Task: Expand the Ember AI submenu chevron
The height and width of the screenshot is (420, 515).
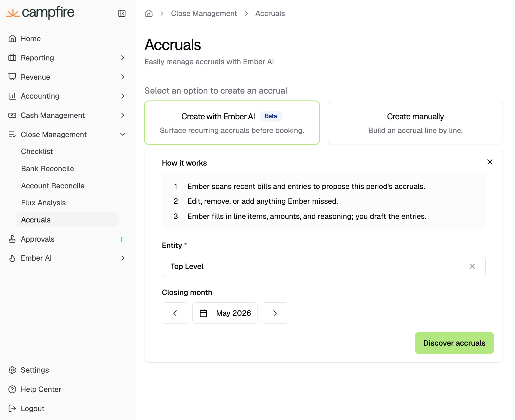Action: (123, 258)
